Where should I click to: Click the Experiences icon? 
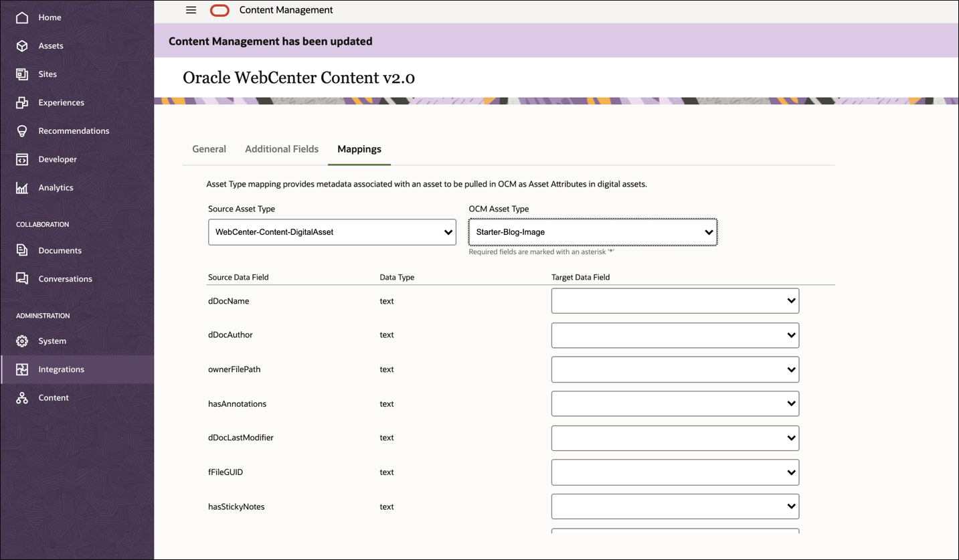[x=22, y=102]
